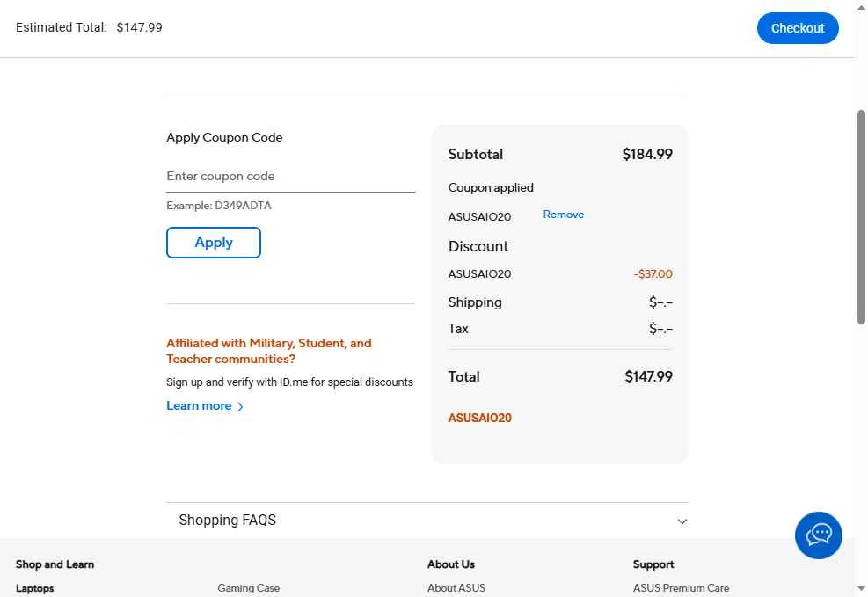This screenshot has height=597, width=868.
Task: Click the Affiliated with Military, Student heading
Action: pos(269,351)
